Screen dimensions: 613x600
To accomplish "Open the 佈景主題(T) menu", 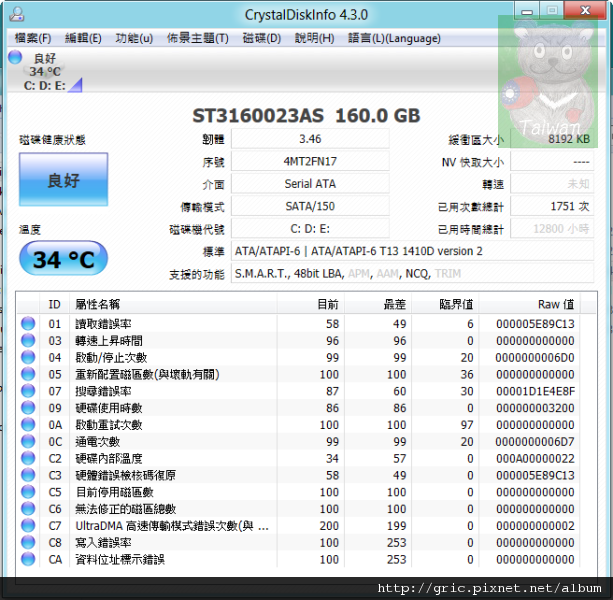I will (x=197, y=38).
